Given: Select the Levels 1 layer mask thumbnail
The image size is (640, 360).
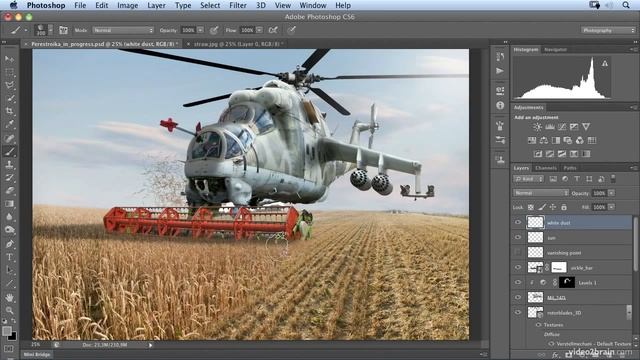Looking at the screenshot, I should point(567,282).
